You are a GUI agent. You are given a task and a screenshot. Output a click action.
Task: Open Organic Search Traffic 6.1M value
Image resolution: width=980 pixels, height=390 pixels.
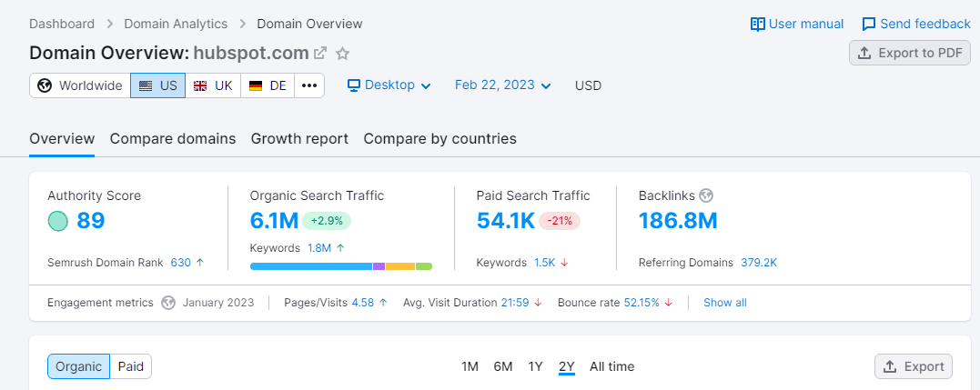(x=274, y=221)
